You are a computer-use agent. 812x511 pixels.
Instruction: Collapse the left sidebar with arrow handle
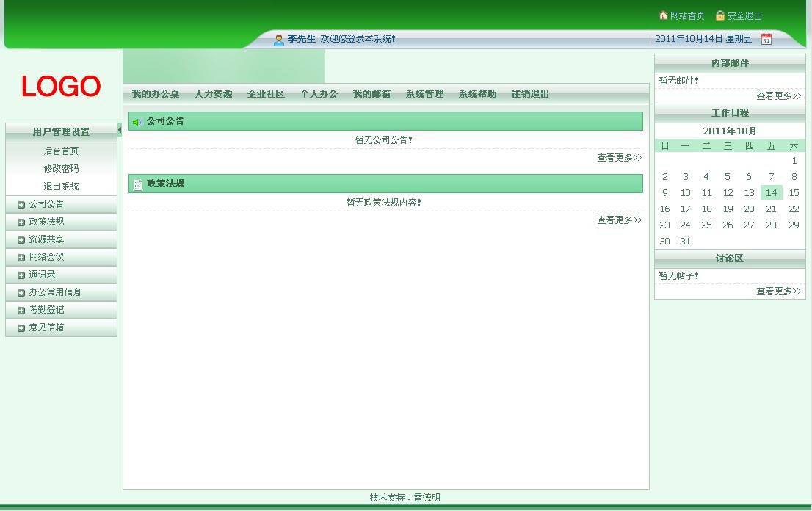click(120, 130)
